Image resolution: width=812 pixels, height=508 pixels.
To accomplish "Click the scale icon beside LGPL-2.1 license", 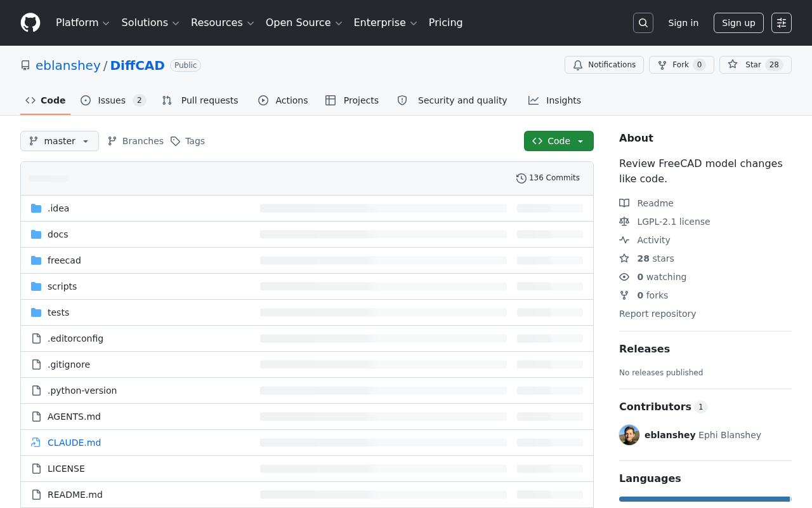I will point(624,222).
